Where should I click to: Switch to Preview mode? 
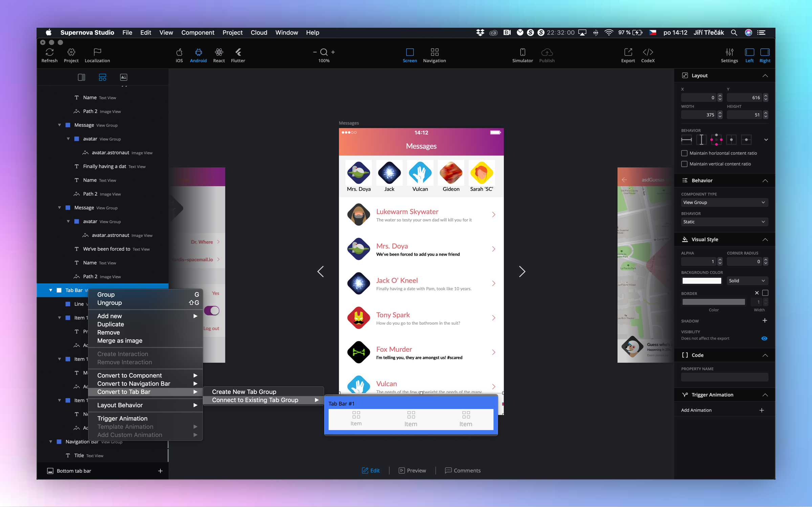point(412,470)
